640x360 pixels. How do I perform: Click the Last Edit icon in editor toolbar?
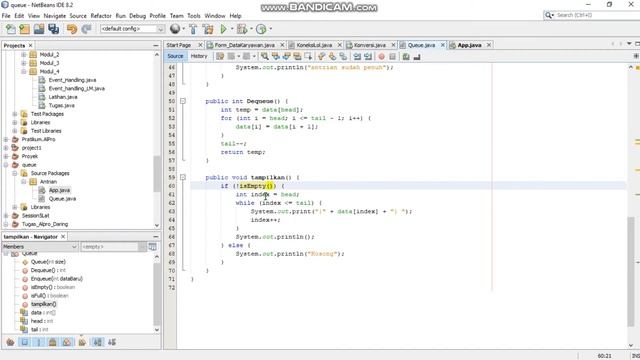pyautogui.click(x=220, y=56)
